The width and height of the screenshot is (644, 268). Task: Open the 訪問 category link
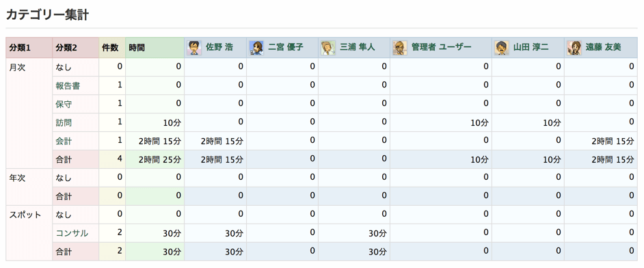tap(64, 122)
